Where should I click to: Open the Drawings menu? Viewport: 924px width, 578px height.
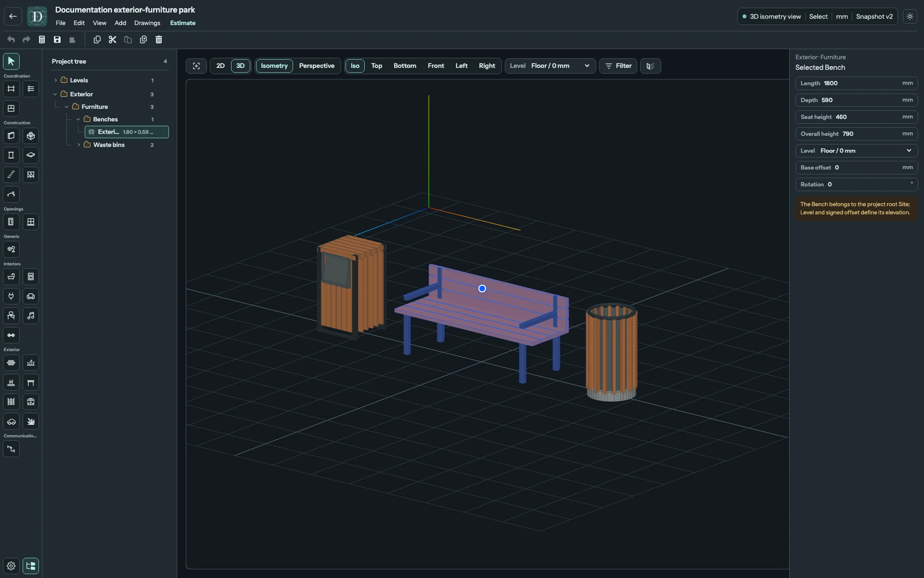click(x=147, y=23)
